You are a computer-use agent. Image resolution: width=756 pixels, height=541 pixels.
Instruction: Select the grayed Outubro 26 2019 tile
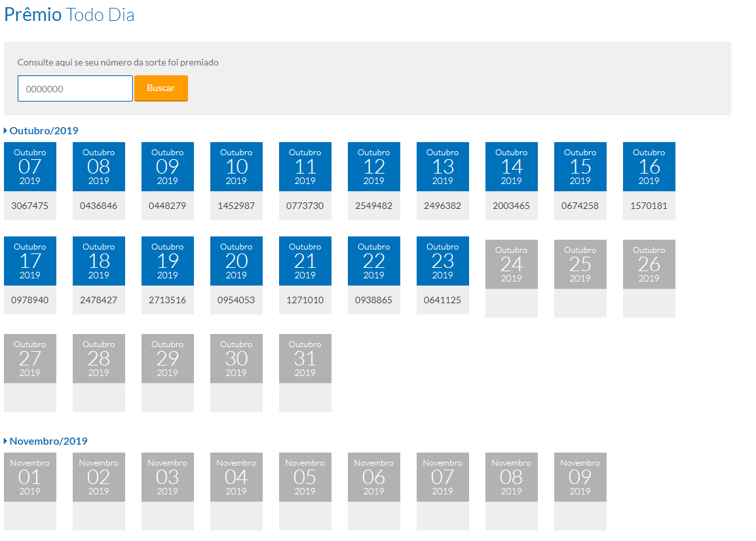pyautogui.click(x=649, y=265)
